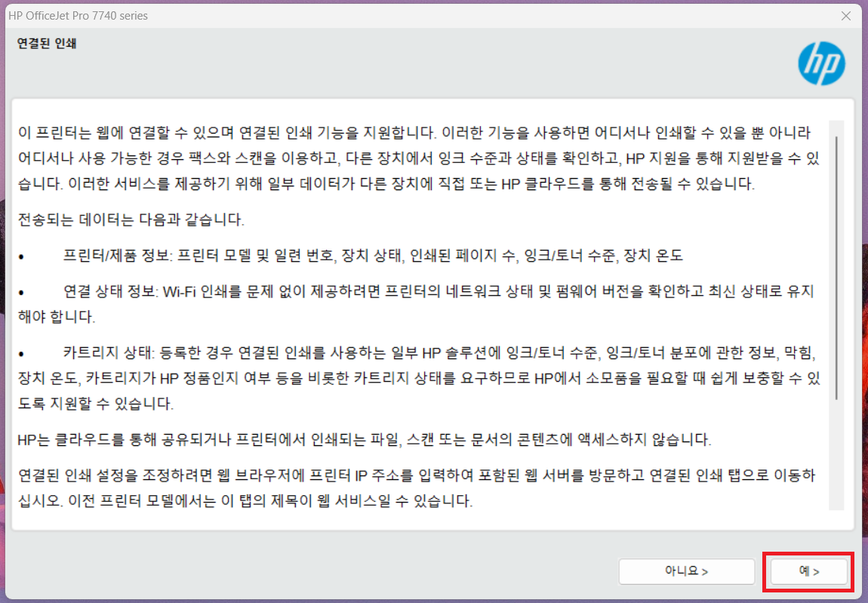
Task: Click the HP logo in the top-right corner
Action: tap(820, 63)
